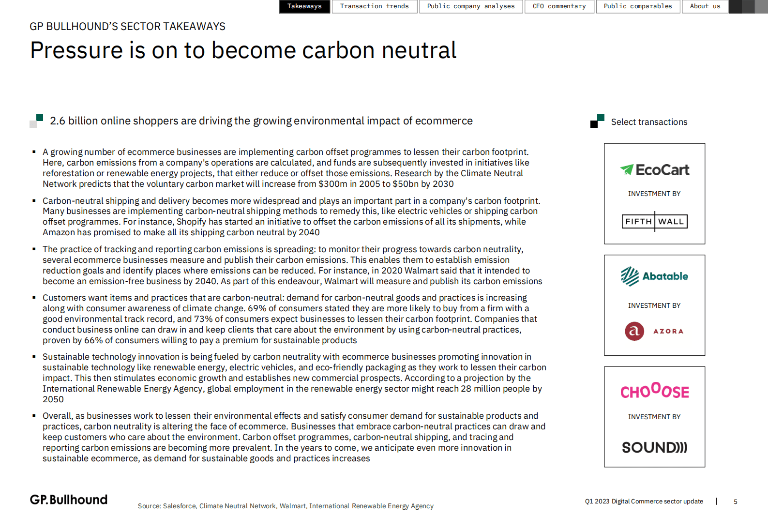
Task: Open the CEO commentary tab
Action: click(559, 6)
